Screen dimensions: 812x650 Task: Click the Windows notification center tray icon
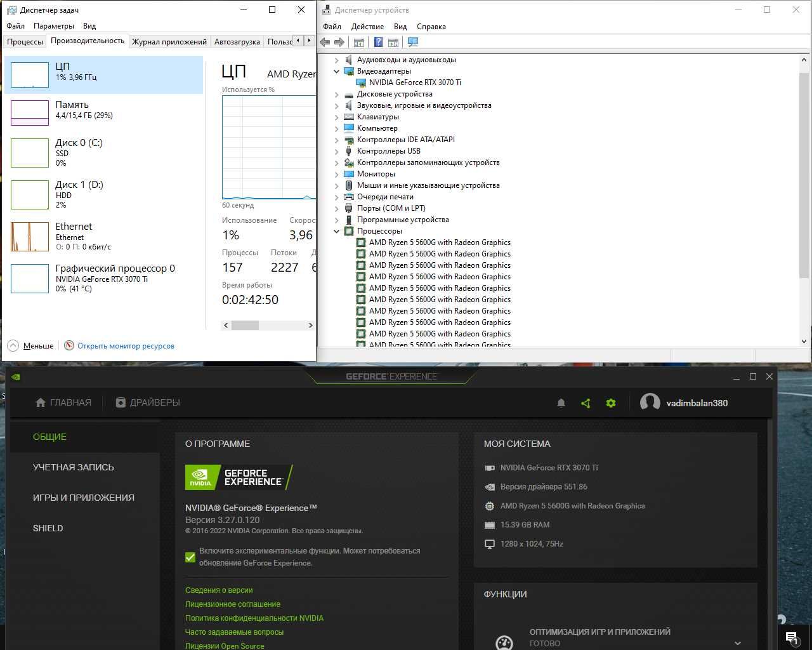[x=791, y=638]
